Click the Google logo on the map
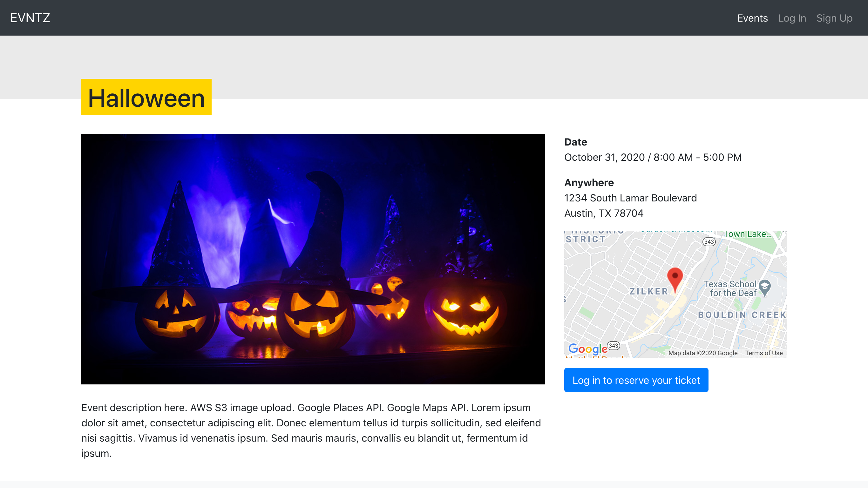The image size is (868, 488). [x=588, y=349]
